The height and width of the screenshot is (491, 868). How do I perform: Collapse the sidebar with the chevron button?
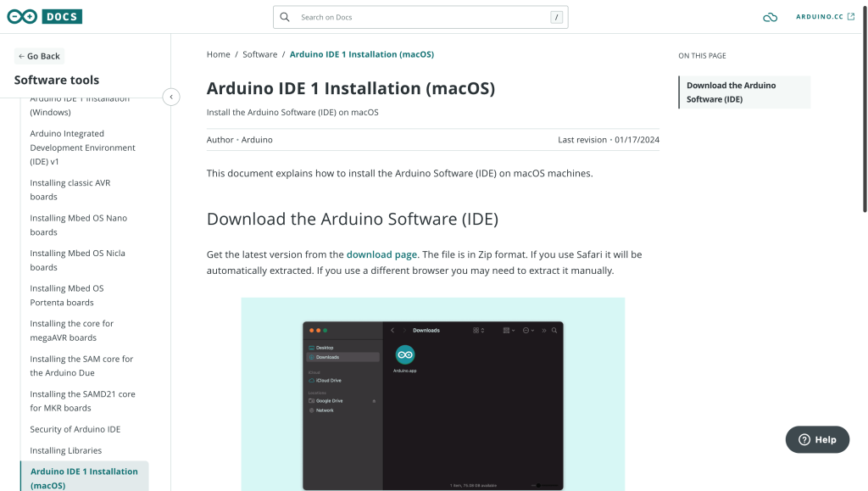click(171, 97)
